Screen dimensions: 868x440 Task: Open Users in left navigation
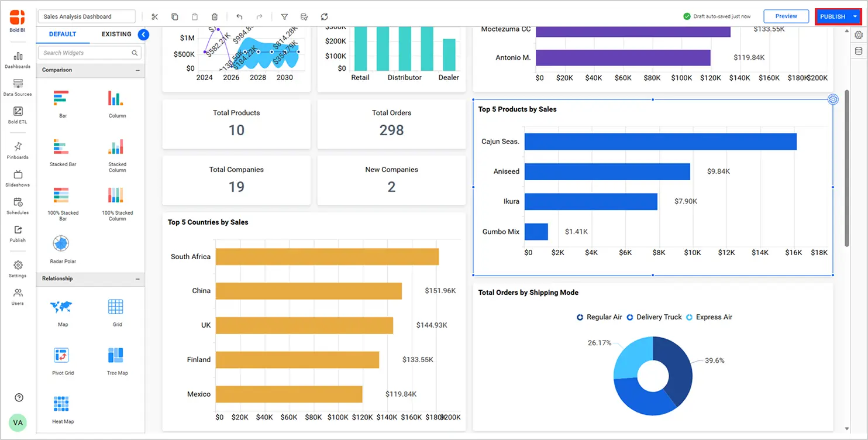[18, 297]
